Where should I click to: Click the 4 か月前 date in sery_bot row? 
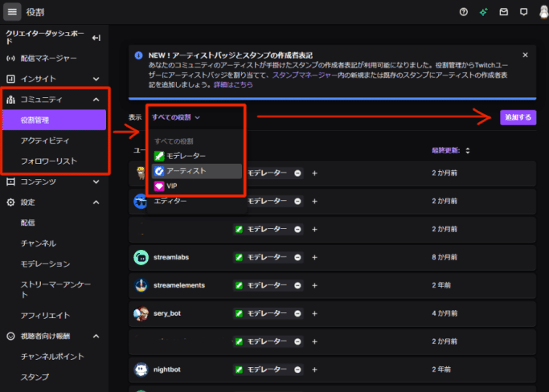445,313
